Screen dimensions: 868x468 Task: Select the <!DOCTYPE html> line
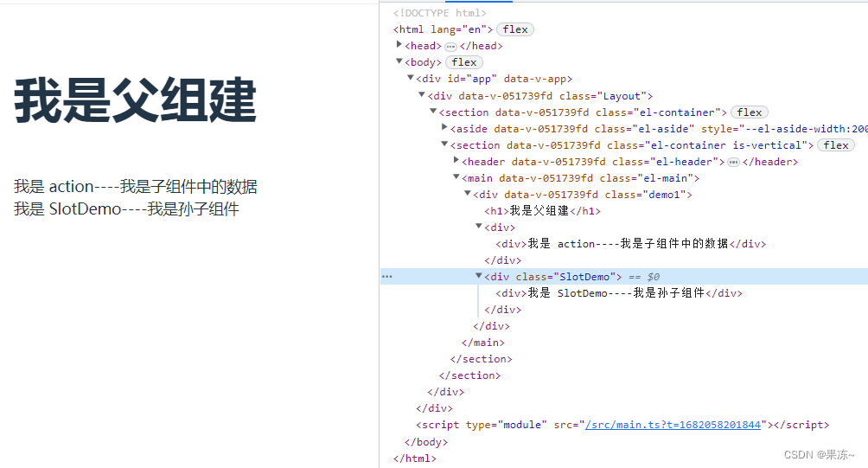440,13
